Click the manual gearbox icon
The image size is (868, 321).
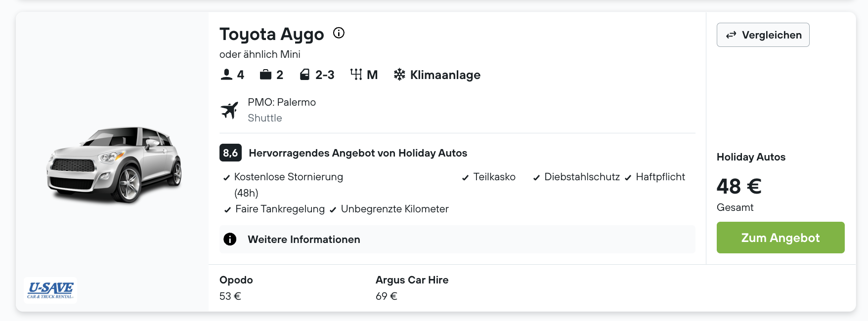pyautogui.click(x=356, y=75)
